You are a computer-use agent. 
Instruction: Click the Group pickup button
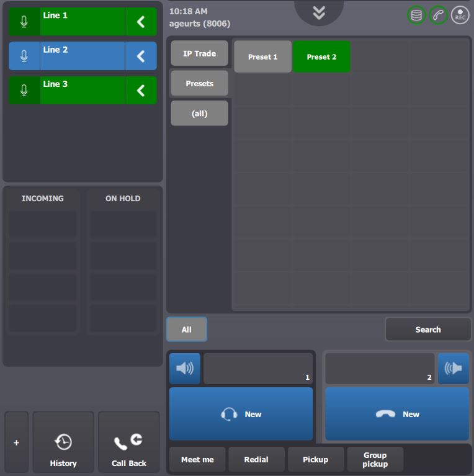[x=375, y=459]
